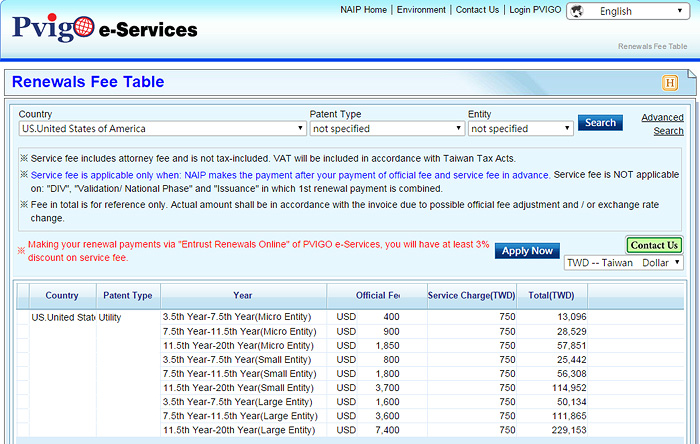Click the Pvigo e-Services logo

tap(104, 28)
